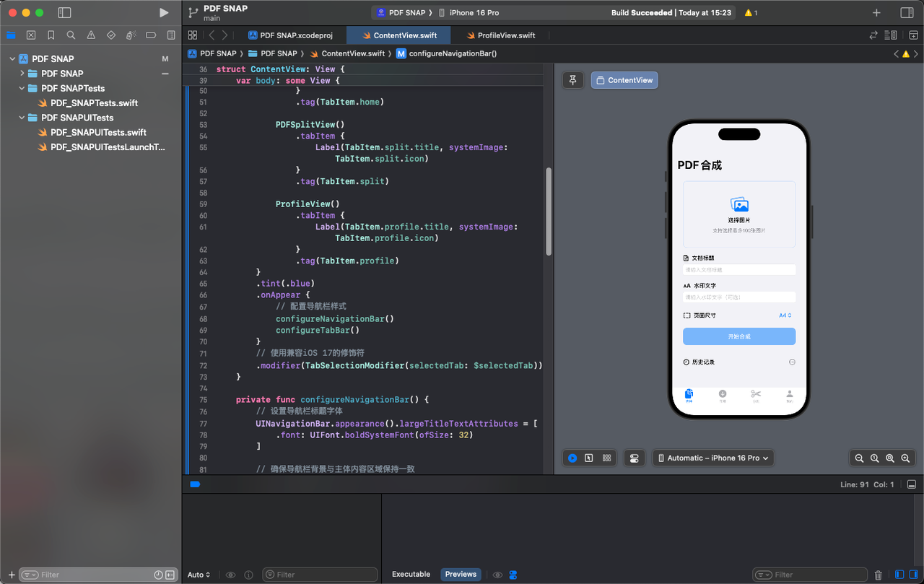Open the Test navigator diamond icon

[110, 35]
